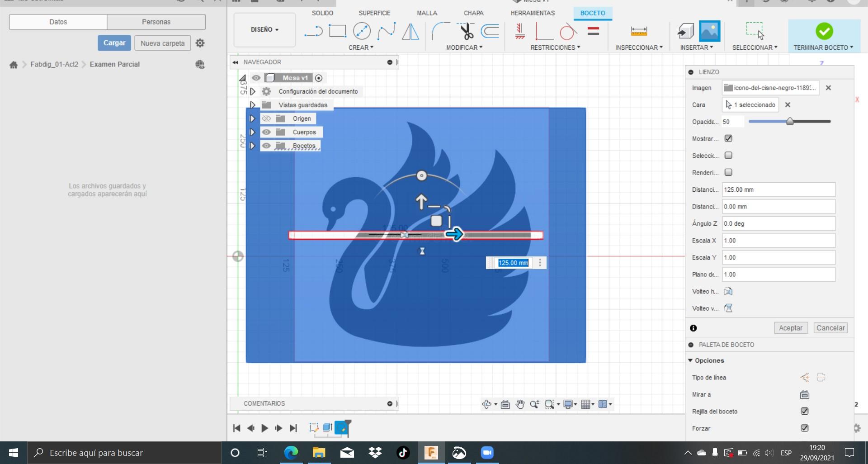
Task: Open the INSPECCIONAR dropdown menu
Action: [x=639, y=47]
